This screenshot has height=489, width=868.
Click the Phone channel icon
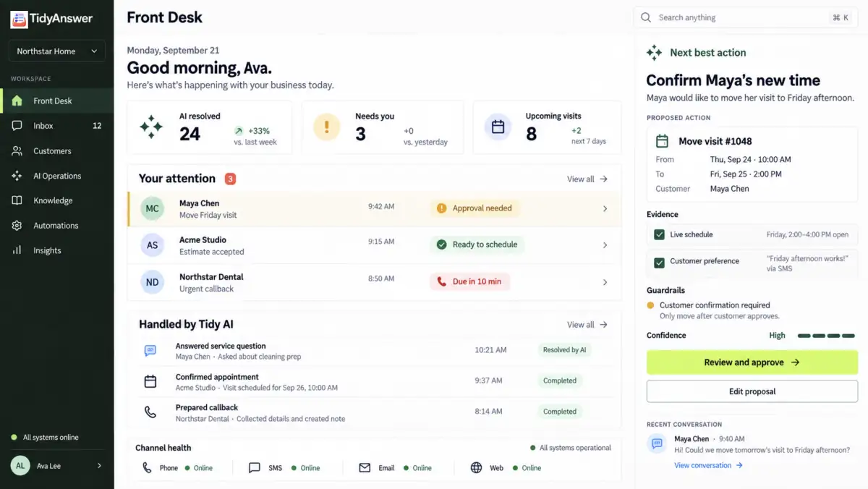point(147,468)
